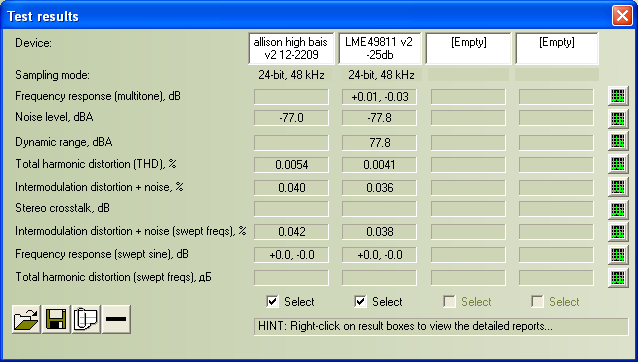The height and width of the screenshot is (362, 638).
Task: Click the 0.042 swept freqs IMD value
Action: [x=291, y=232]
